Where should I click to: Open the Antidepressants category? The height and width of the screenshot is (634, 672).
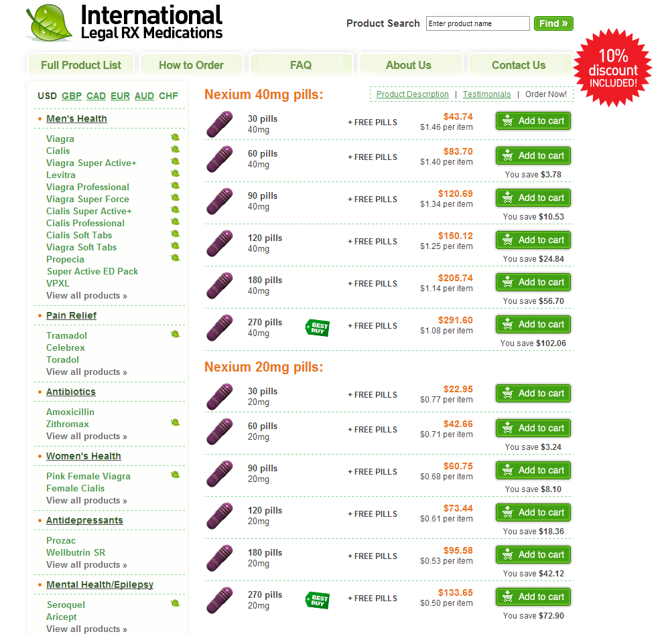pos(84,520)
